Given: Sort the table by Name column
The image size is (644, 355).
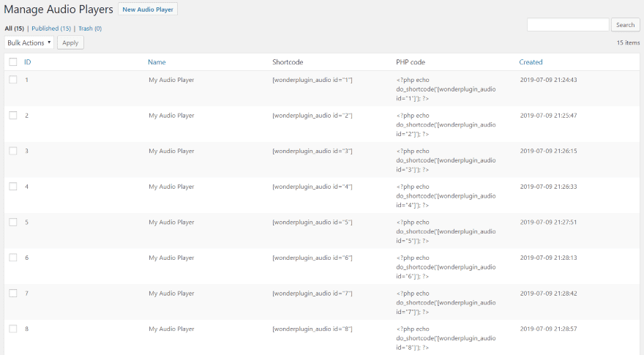Looking at the screenshot, I should click(157, 62).
